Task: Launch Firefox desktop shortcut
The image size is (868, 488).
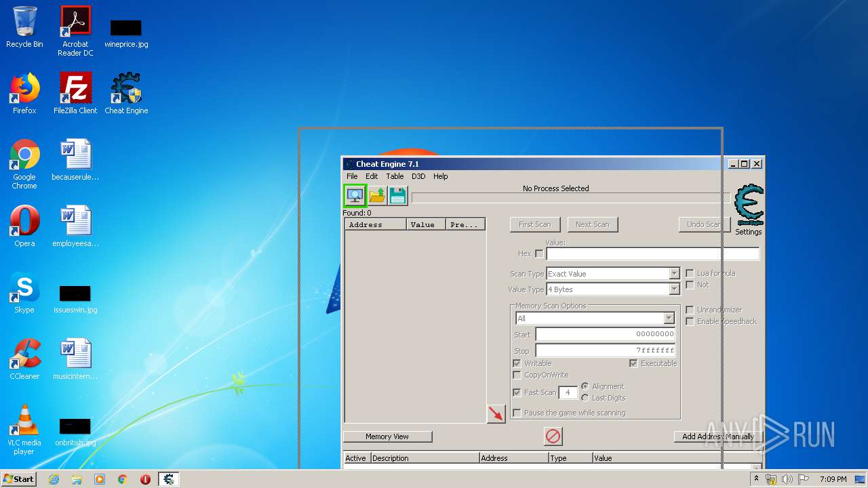Action: pyautogui.click(x=24, y=94)
